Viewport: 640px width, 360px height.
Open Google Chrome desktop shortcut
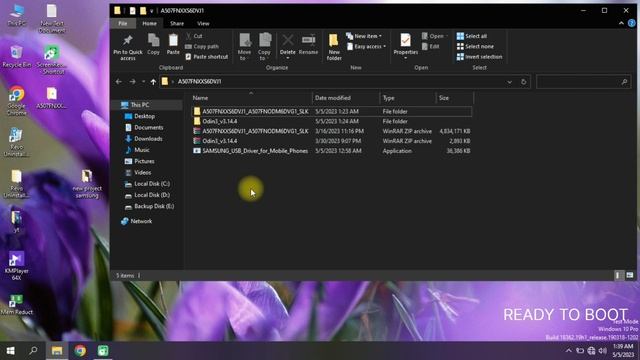point(17,101)
